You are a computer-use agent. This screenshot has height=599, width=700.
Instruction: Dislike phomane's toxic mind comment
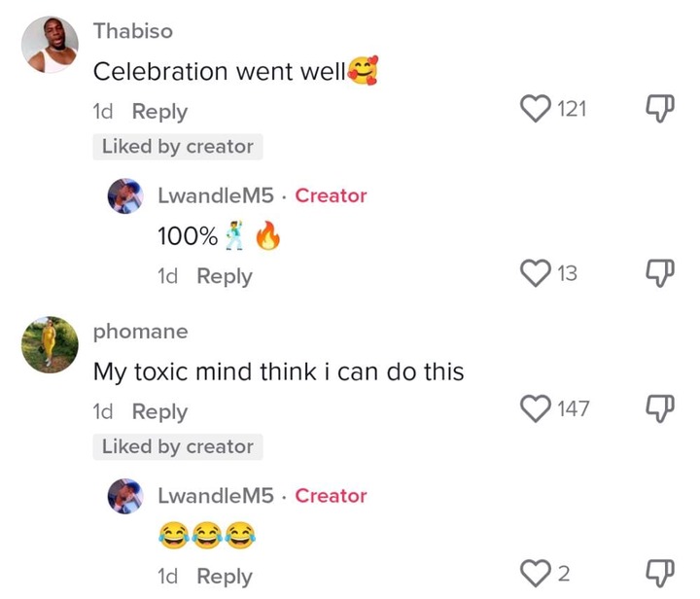point(659,408)
